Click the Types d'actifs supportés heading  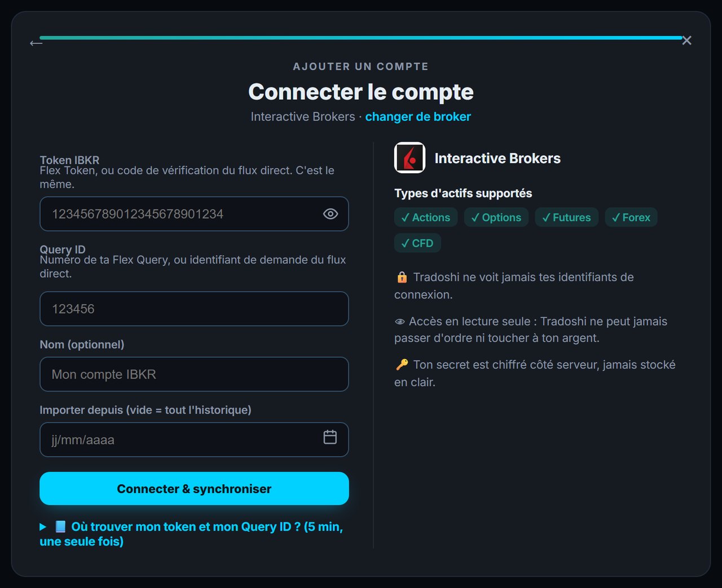tap(463, 193)
